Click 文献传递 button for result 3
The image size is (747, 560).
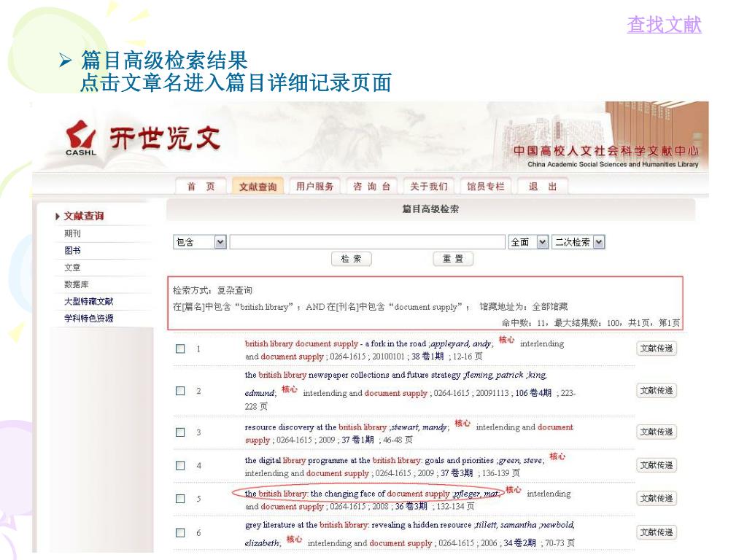[x=657, y=432]
